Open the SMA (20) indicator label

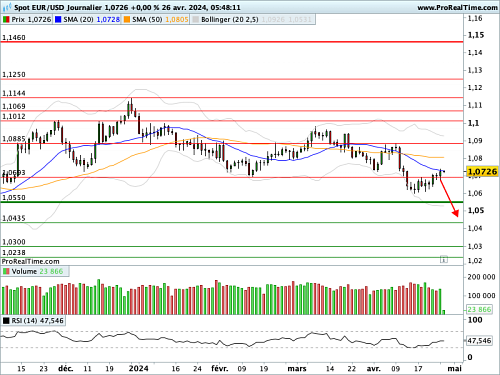pos(78,20)
